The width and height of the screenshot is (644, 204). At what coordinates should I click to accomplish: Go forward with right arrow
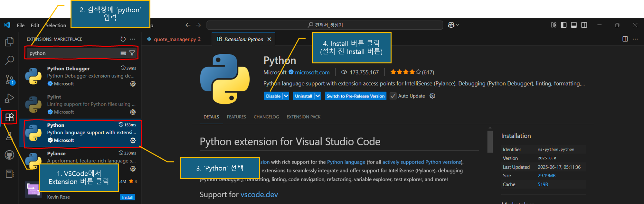click(198, 25)
